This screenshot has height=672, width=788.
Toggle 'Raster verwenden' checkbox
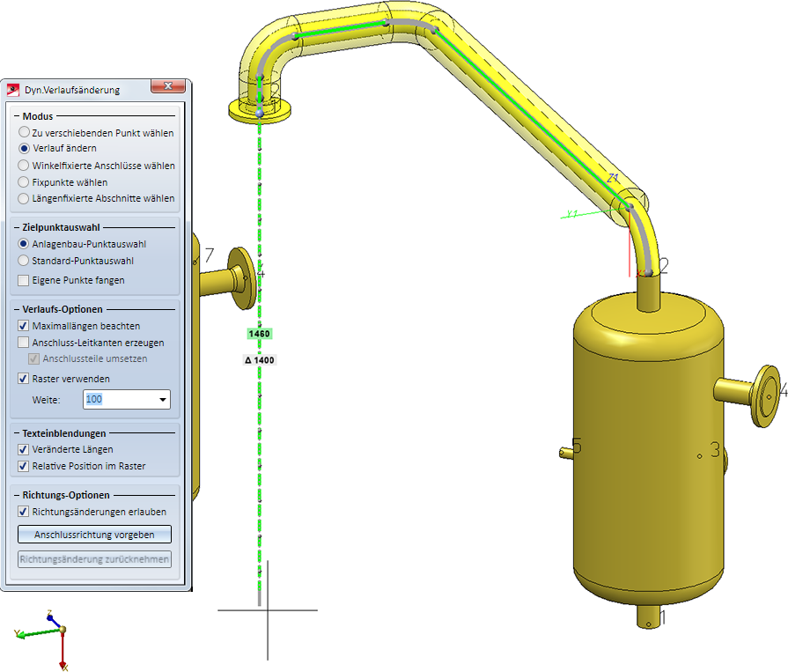[24, 379]
